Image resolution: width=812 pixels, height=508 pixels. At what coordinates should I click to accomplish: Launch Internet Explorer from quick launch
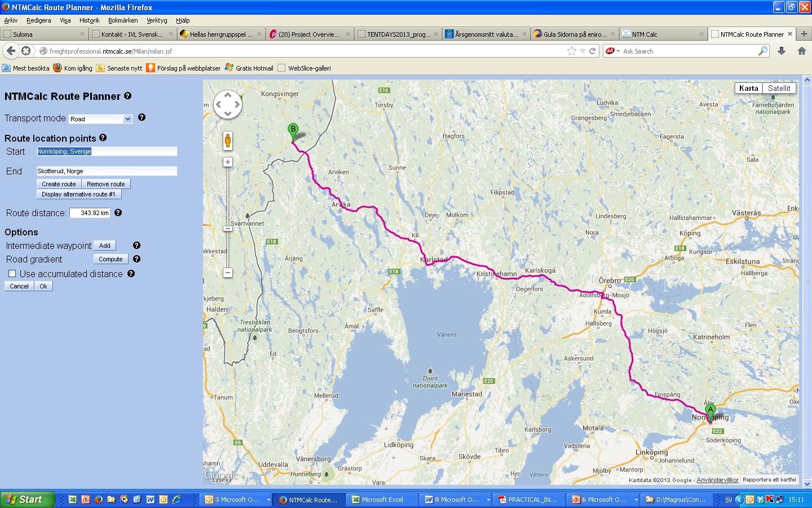pyautogui.click(x=176, y=500)
